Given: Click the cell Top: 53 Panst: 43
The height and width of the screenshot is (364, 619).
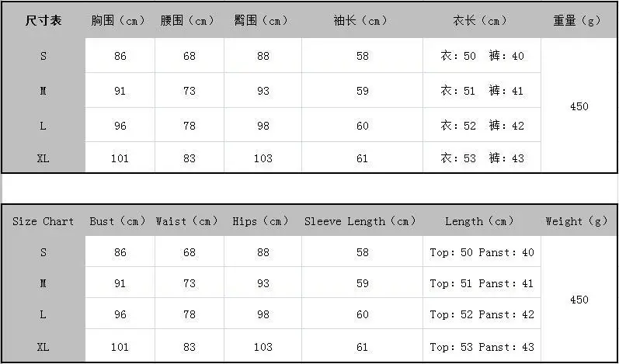Looking at the screenshot, I should point(482,347).
